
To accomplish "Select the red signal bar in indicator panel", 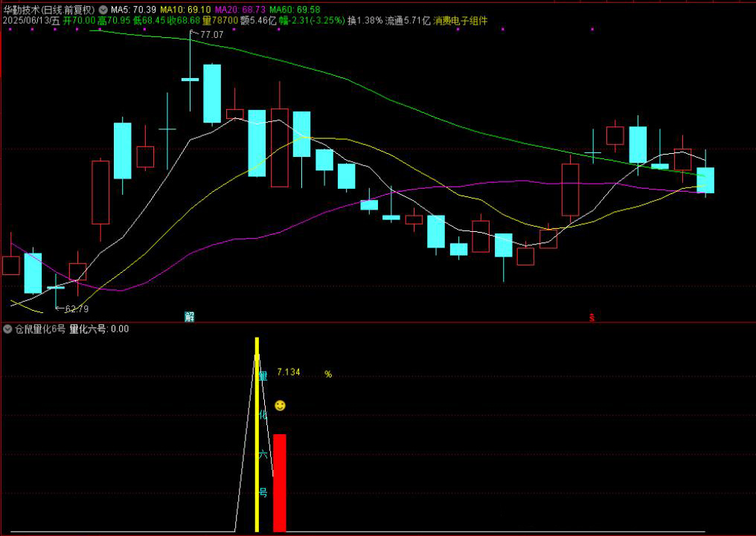I will 280,482.
